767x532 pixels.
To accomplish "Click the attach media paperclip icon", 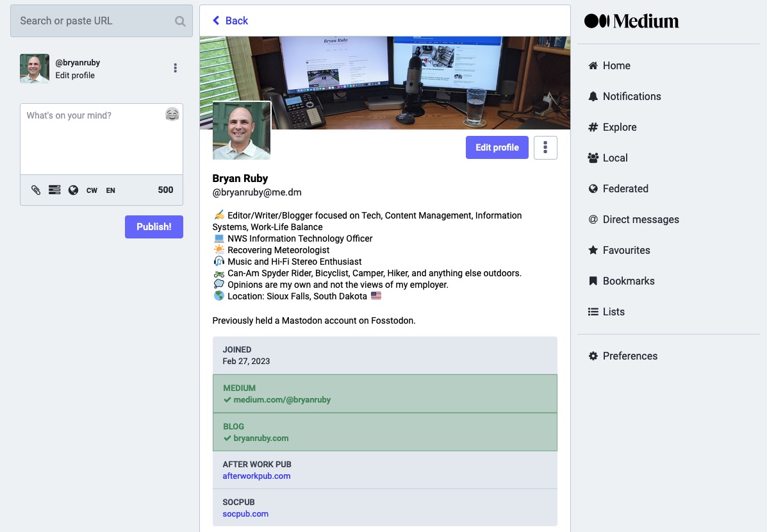I will (x=36, y=190).
